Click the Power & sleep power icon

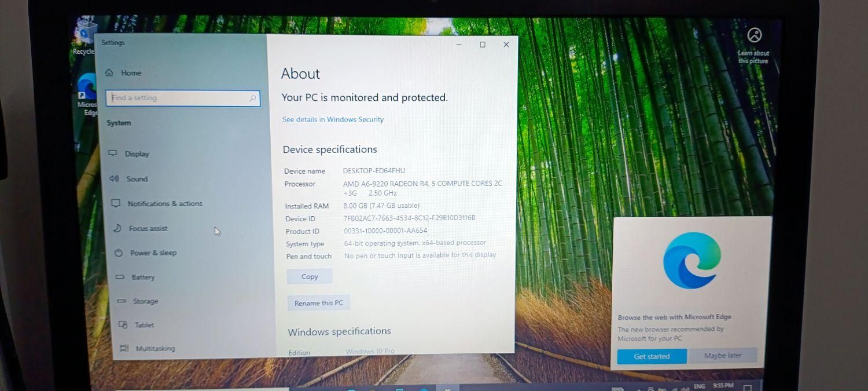119,253
